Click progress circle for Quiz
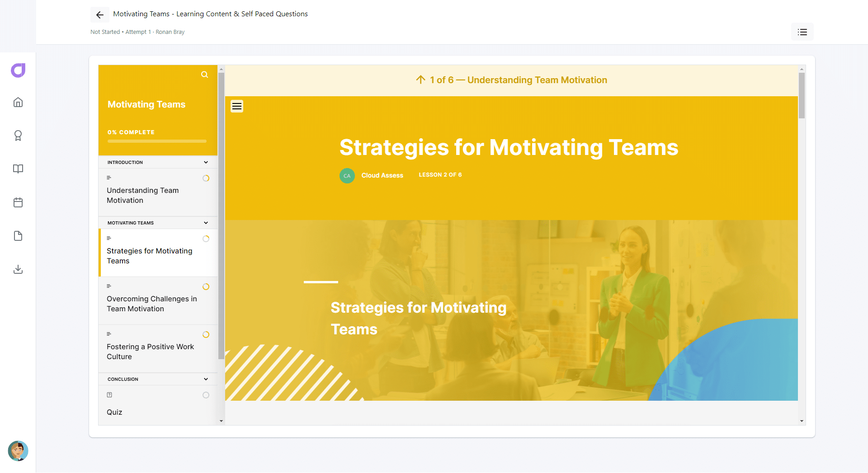Viewport: 868px width, 473px height. point(206,395)
